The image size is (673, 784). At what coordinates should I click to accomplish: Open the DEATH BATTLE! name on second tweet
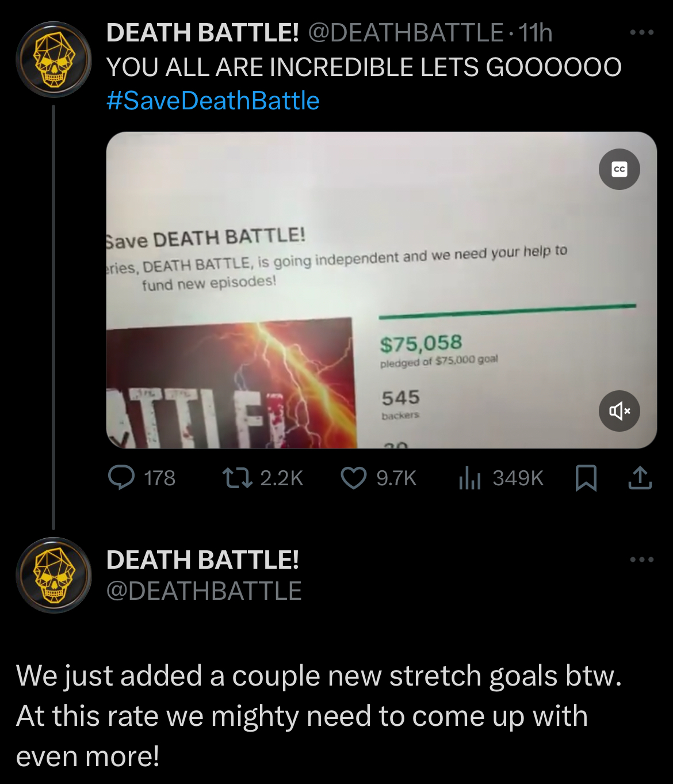(x=202, y=560)
